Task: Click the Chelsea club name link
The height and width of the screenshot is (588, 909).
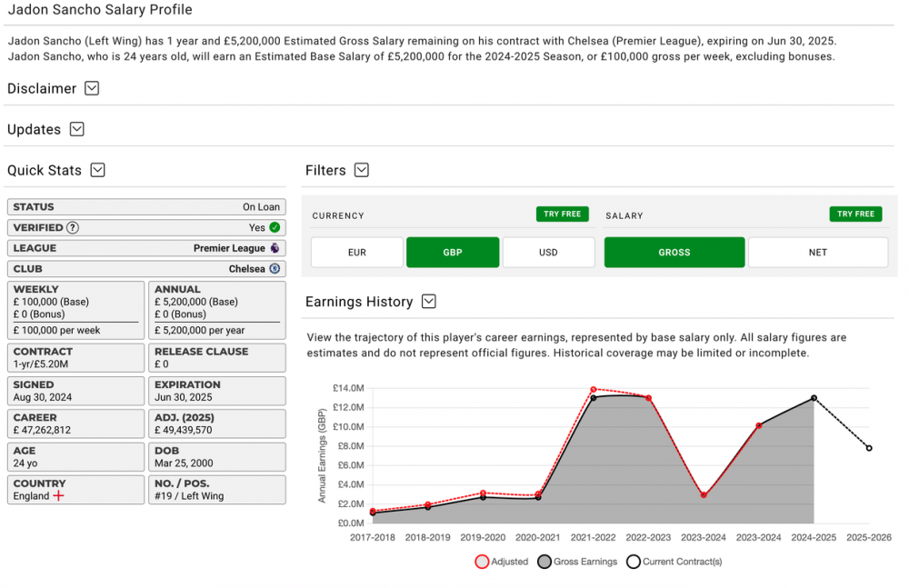Action: click(247, 269)
